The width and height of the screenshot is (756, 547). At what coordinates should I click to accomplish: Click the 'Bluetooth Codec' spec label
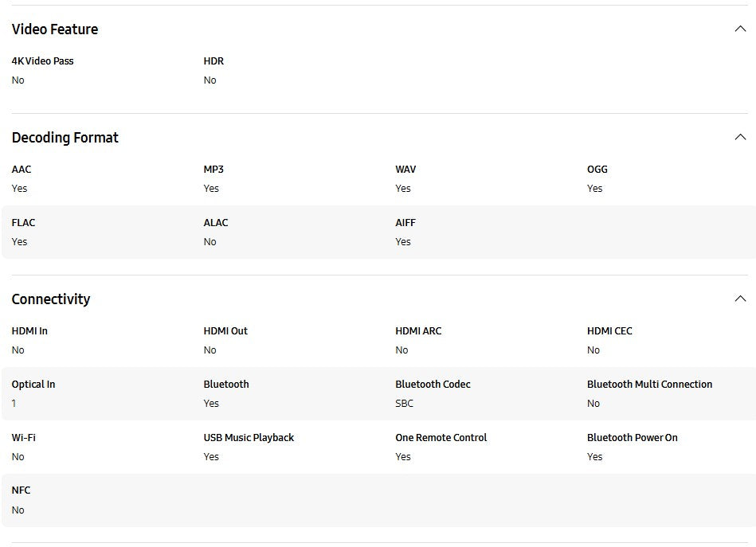point(433,385)
